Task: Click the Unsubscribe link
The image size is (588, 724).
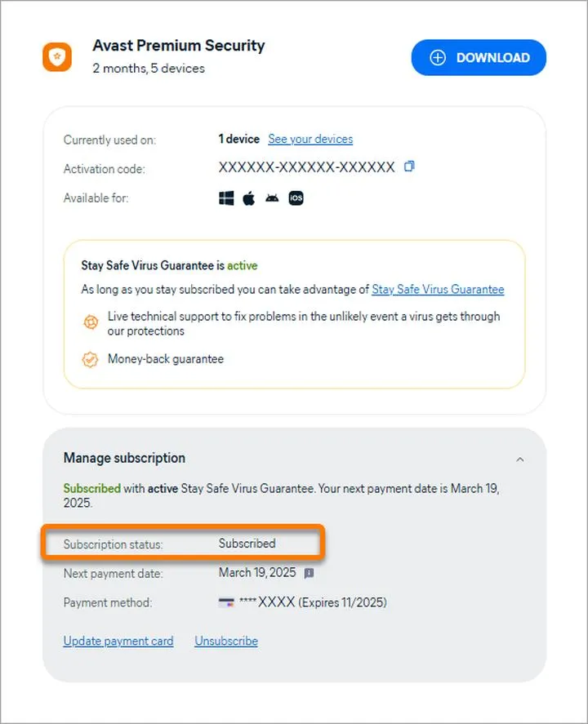Action: pos(226,642)
